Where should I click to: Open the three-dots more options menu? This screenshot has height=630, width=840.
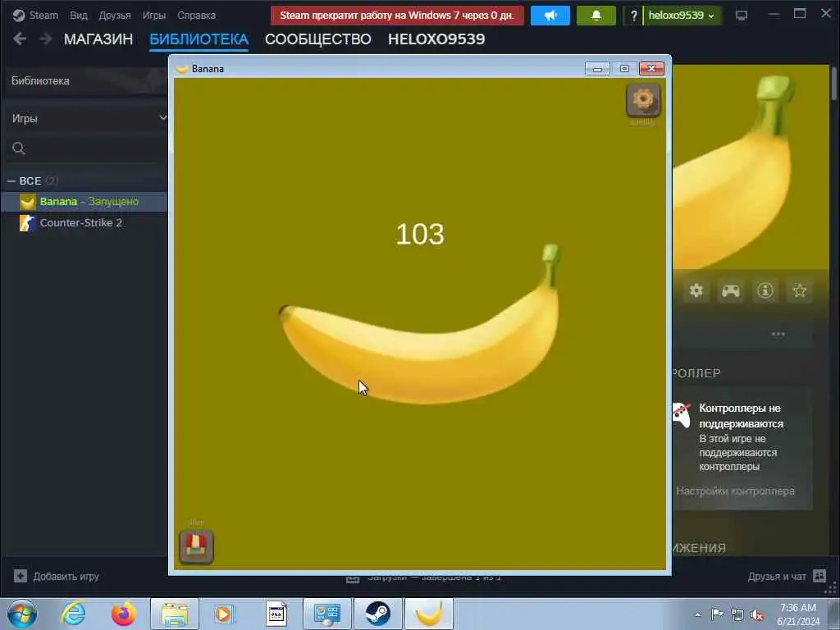[778, 335]
